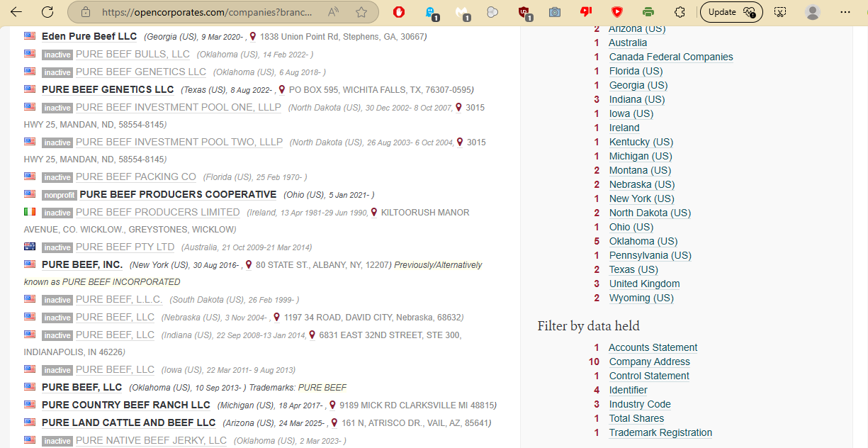The width and height of the screenshot is (868, 448).
Task: Open the blue ghost Ghostery extension
Action: pos(431,12)
